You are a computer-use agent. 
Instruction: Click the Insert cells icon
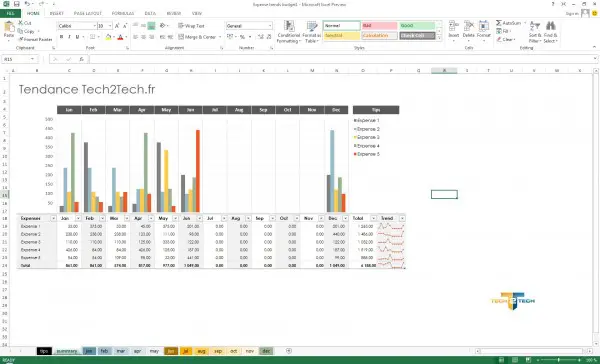pos(453,31)
